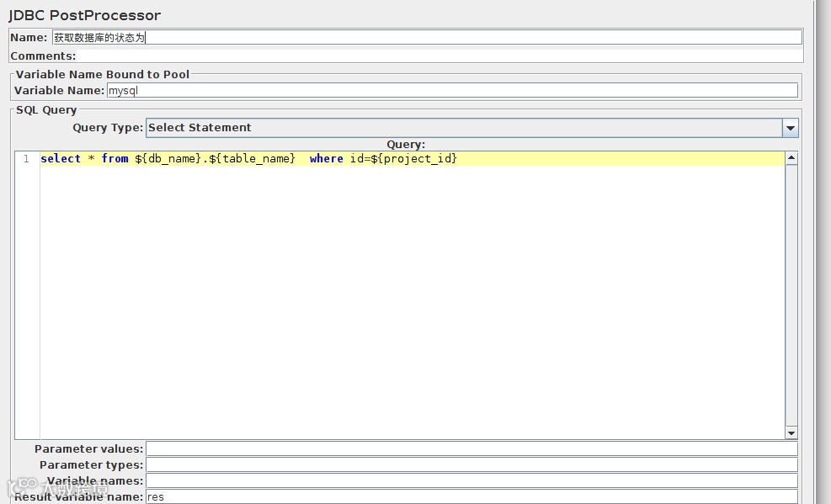Viewport: 831px width, 504px height.
Task: Click the query editor scroll up arrow
Action: [x=791, y=158]
